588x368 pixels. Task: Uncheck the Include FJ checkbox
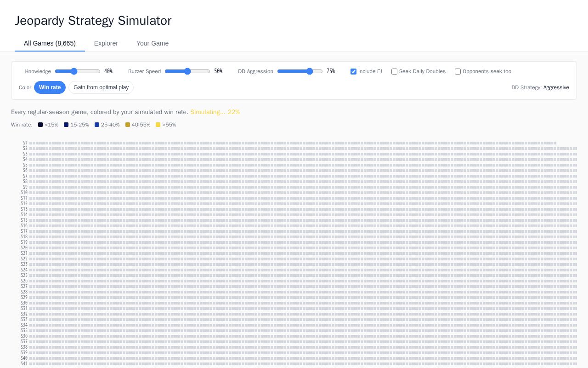(x=353, y=71)
